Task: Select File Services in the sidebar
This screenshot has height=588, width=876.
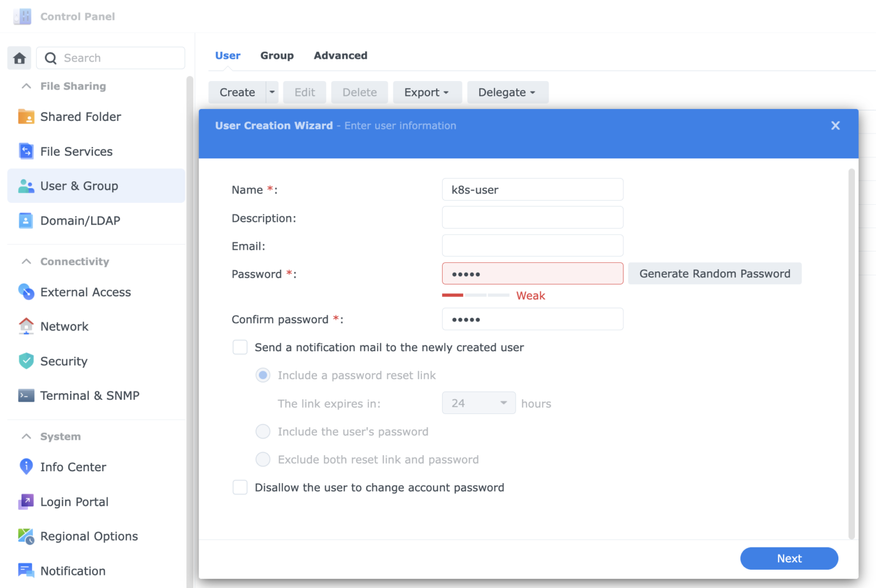Action: tap(76, 151)
